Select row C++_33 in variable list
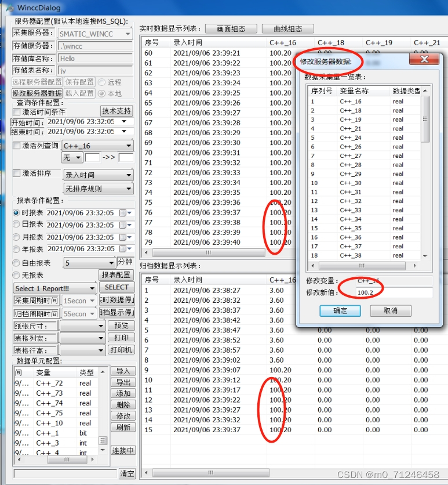The image size is (448, 485). [x=365, y=210]
